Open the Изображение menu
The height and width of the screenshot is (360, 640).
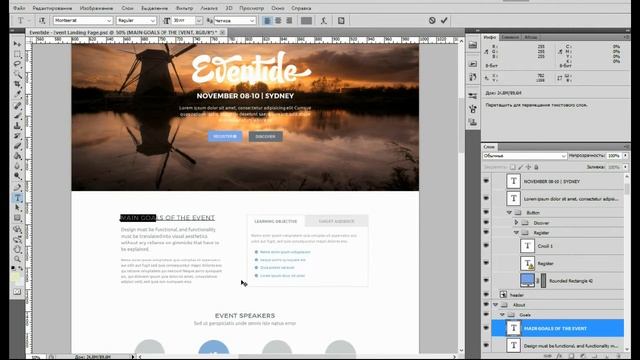pyautogui.click(x=96, y=8)
